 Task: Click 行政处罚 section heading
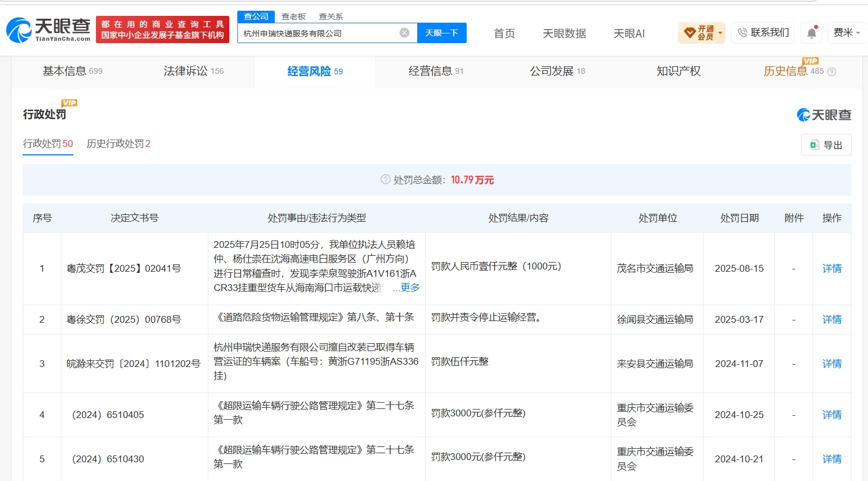coord(44,114)
